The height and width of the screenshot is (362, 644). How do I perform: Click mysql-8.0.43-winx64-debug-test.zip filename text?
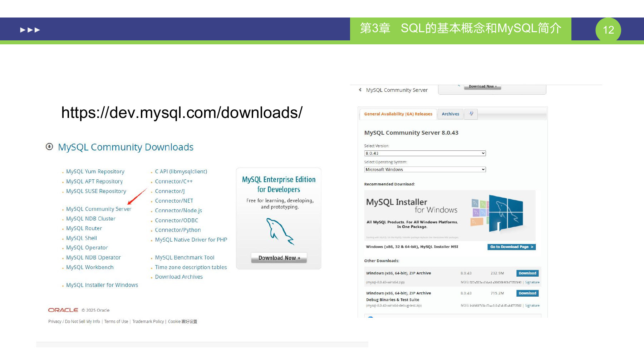(394, 306)
